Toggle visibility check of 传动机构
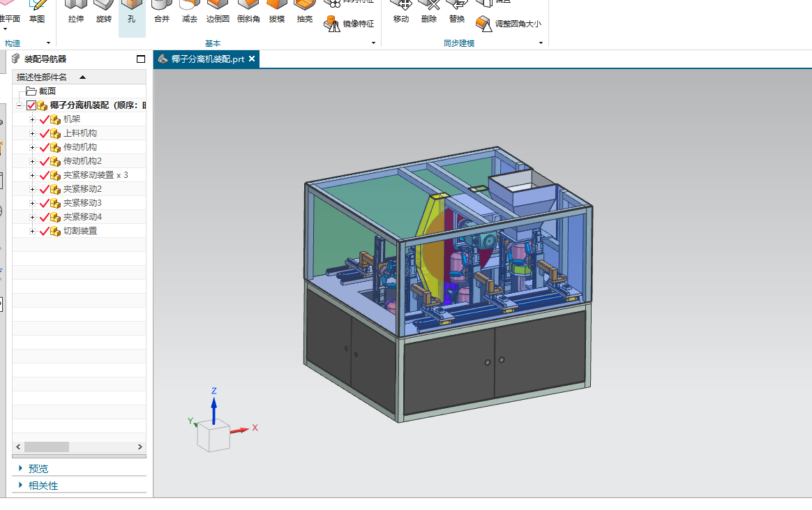Screen dimensions: 812x510 click(45, 148)
